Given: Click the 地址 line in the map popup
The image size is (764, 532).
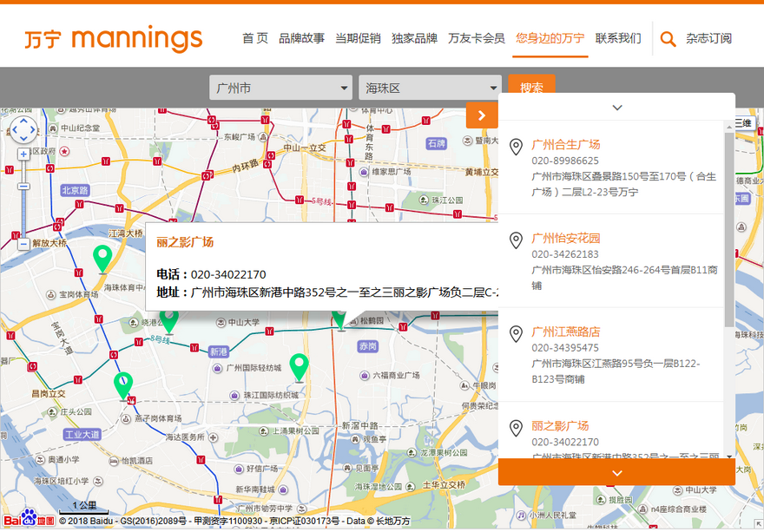Looking at the screenshot, I should click(x=327, y=292).
